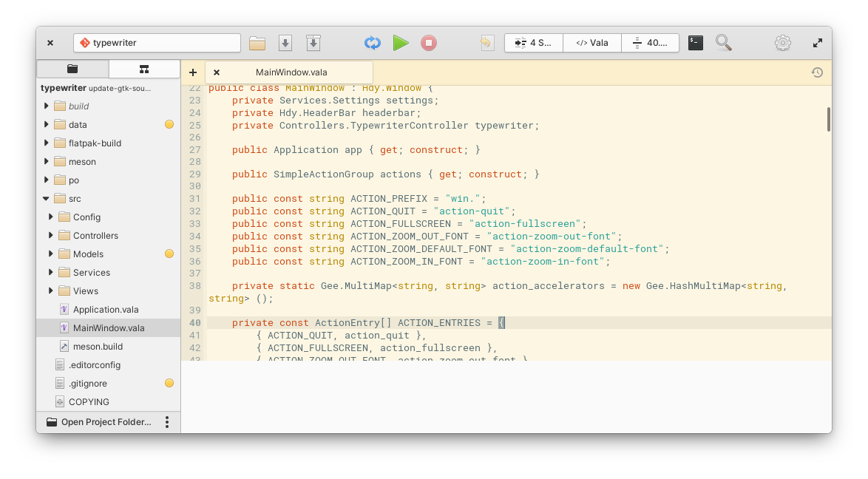
Task: Open the terminal icon in toolbar
Action: [696, 43]
